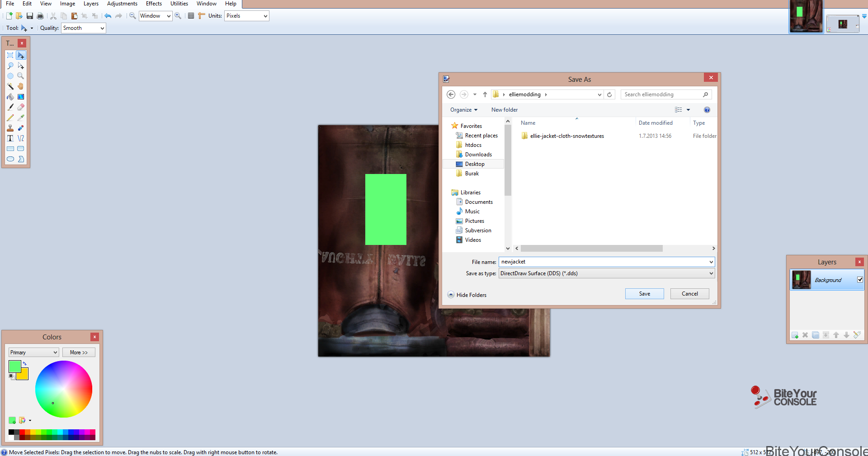Select the Ellipse Select tool
This screenshot has width=868, height=456.
click(x=10, y=76)
